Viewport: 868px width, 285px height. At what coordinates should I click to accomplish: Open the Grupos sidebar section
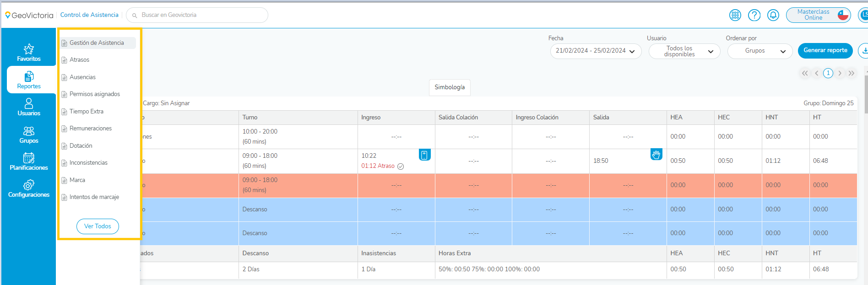[28, 134]
